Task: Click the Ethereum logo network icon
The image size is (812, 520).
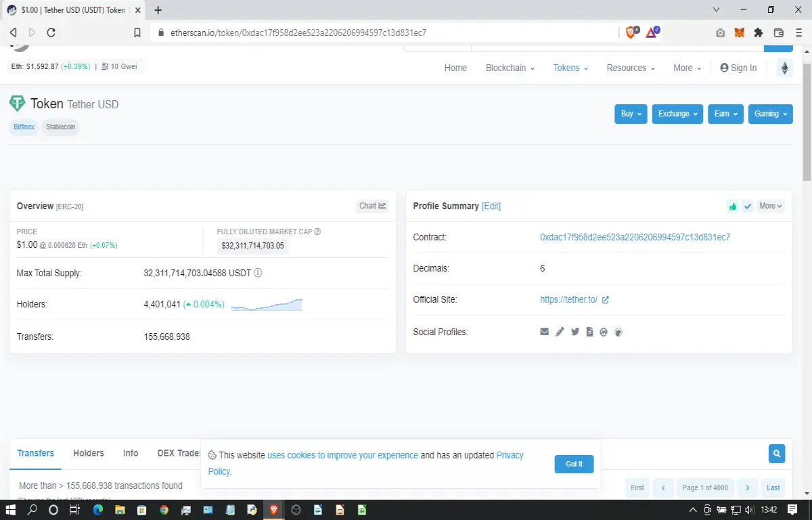Action: tap(785, 68)
